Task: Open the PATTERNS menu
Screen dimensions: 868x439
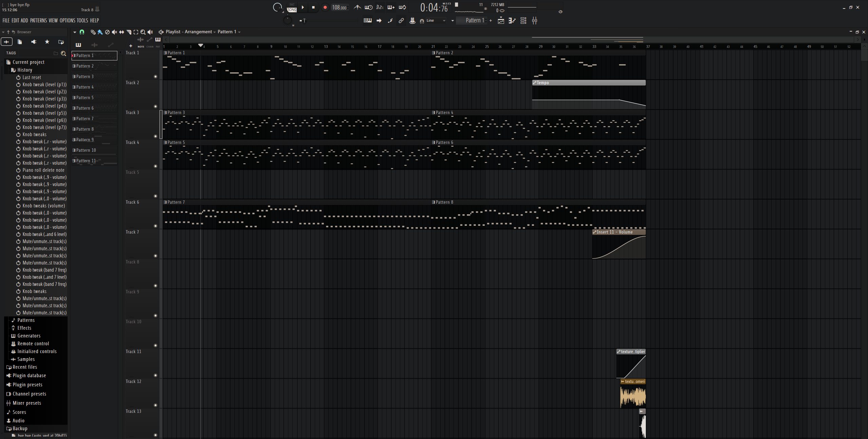Action: [38, 20]
